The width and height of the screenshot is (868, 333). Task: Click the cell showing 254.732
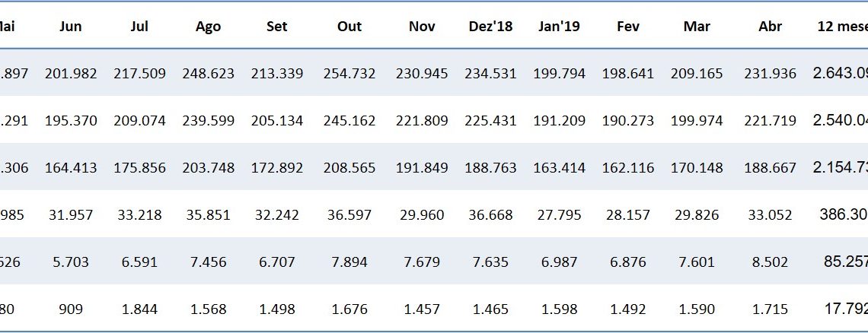[349, 74]
